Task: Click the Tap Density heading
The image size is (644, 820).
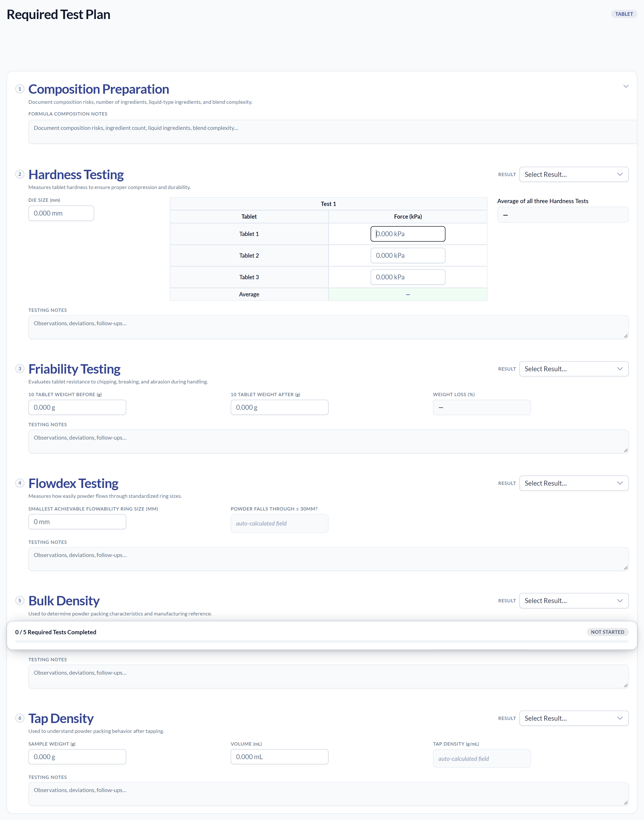Action: point(61,719)
